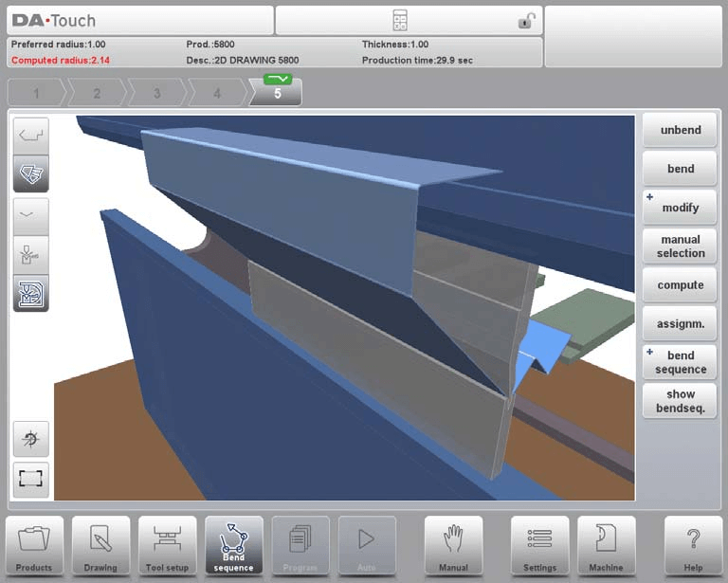Click 'Prod.:5800' text
The image size is (728, 583).
click(x=210, y=45)
